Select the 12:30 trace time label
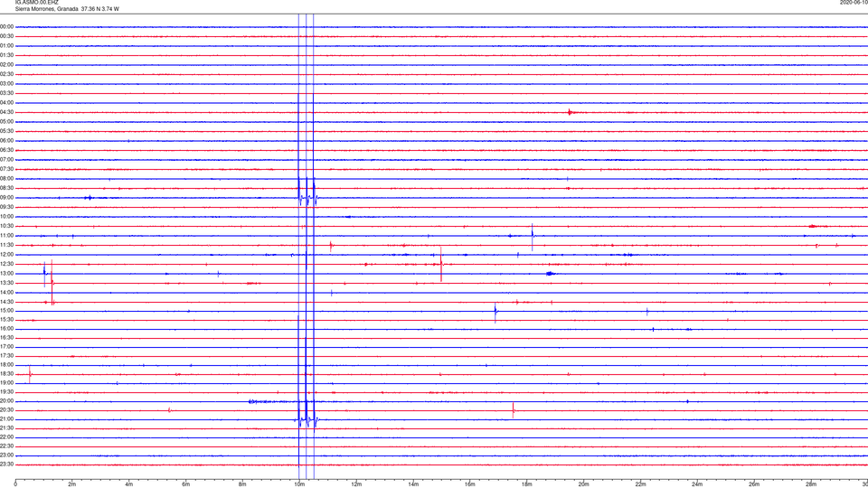 [7, 264]
